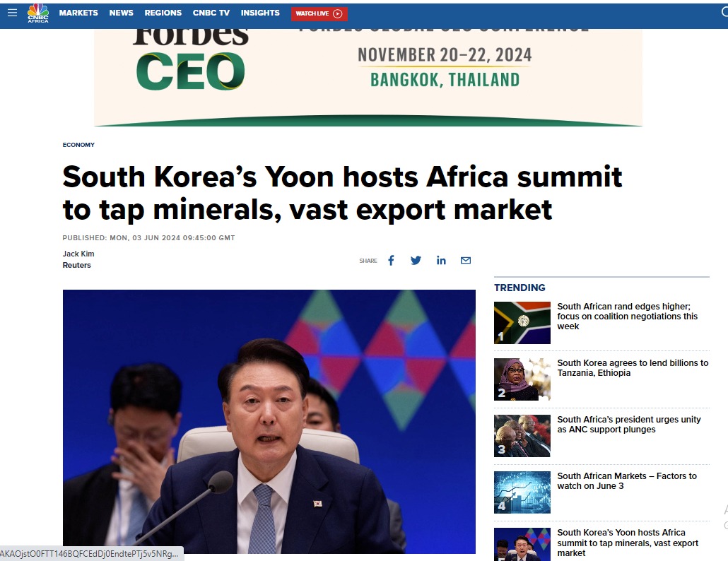Expand the Regions navigation item
Image resolution: width=728 pixels, height=561 pixels.
[163, 13]
